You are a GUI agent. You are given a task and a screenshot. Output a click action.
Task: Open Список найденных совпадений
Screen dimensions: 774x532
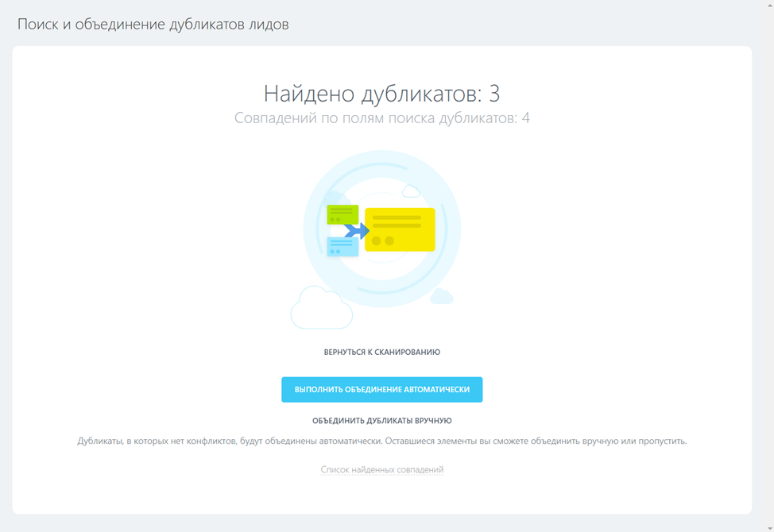pos(381,469)
